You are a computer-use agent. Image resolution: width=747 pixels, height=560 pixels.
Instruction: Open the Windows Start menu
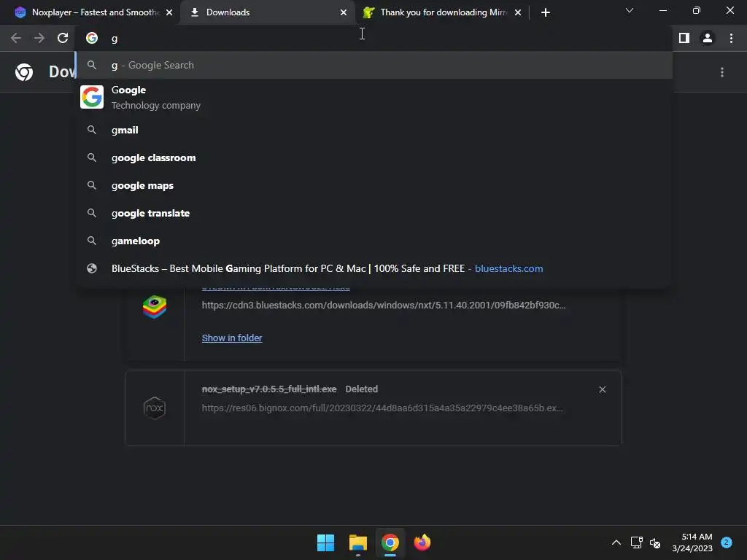(x=326, y=542)
